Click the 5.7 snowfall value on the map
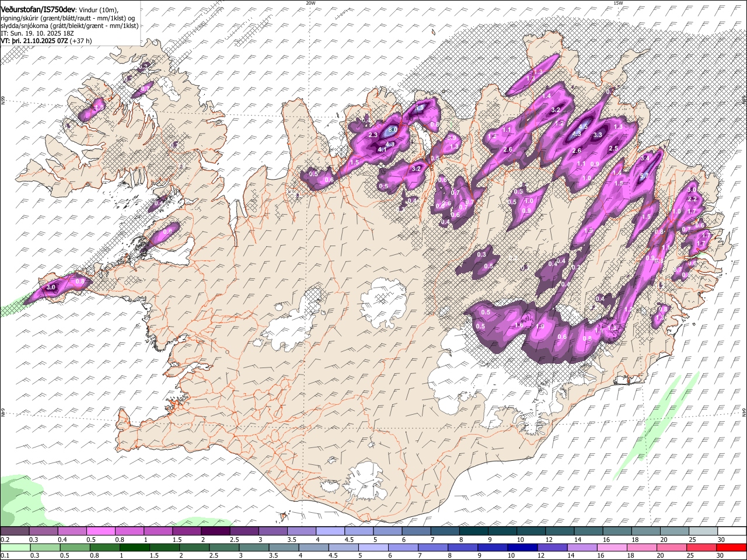The image size is (747, 560). [x=644, y=176]
